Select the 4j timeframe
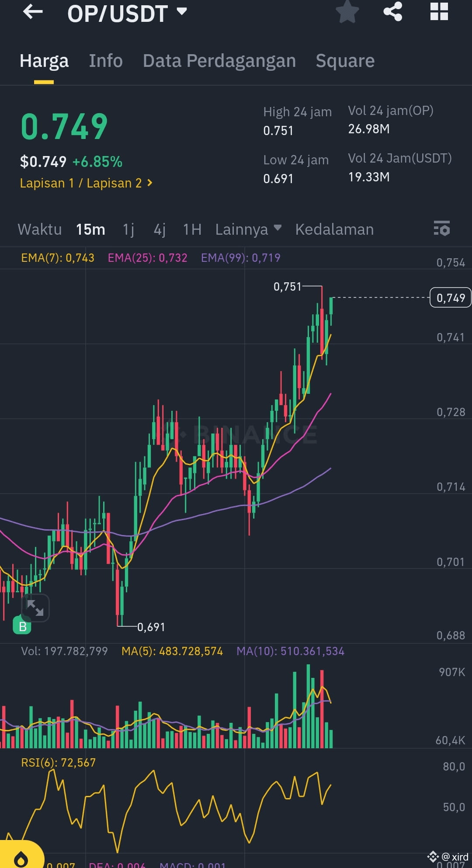Viewport: 472px width, 868px height. (x=160, y=229)
